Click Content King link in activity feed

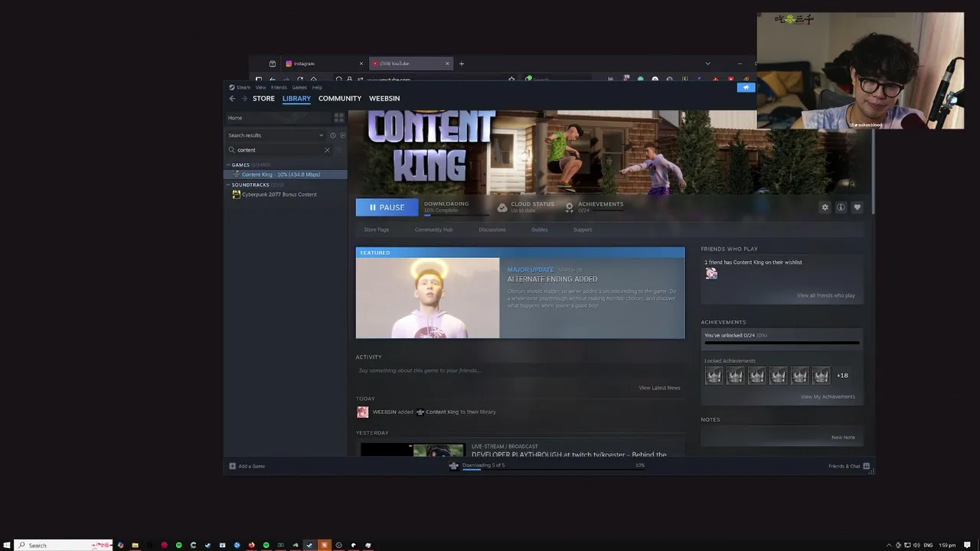[x=442, y=412]
